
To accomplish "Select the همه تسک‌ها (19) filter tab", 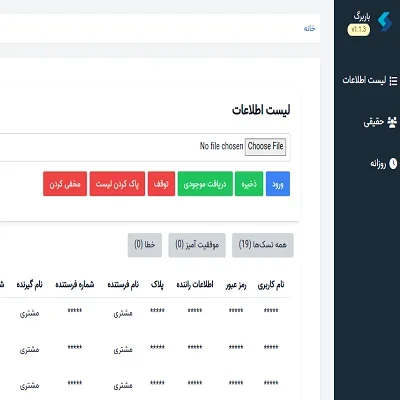I will pos(263,245).
